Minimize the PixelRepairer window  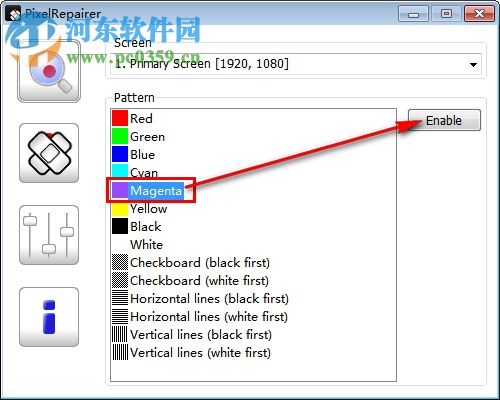click(x=413, y=14)
